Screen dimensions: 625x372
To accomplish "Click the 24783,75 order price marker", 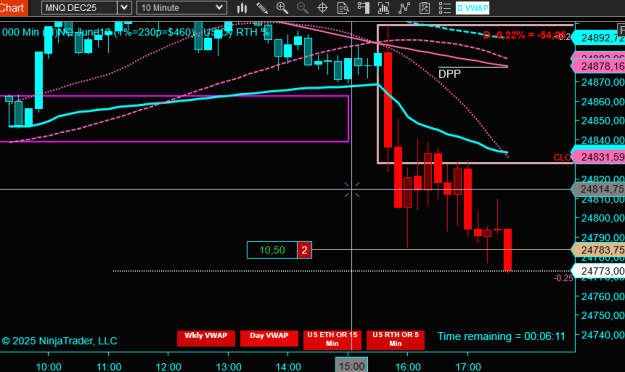I will tap(599, 250).
